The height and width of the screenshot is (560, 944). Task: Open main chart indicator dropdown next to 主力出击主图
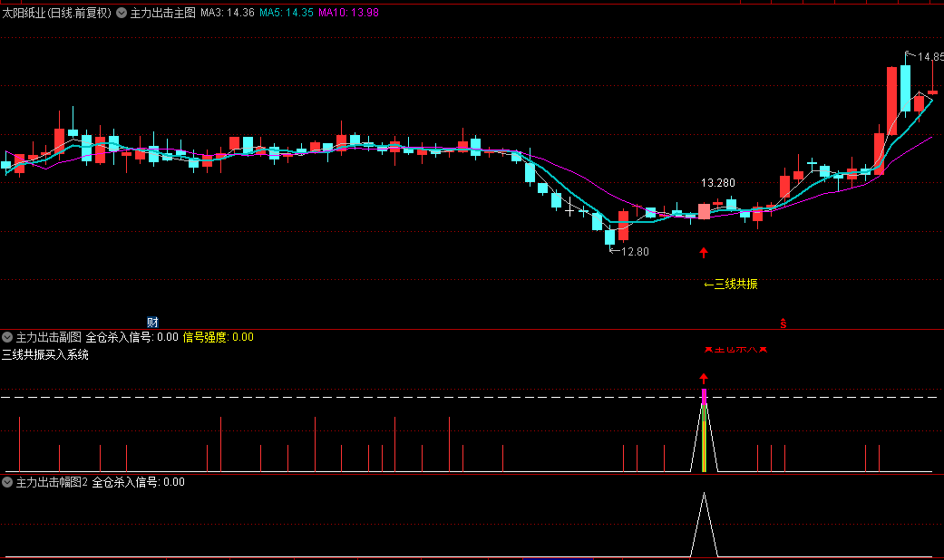tap(122, 13)
